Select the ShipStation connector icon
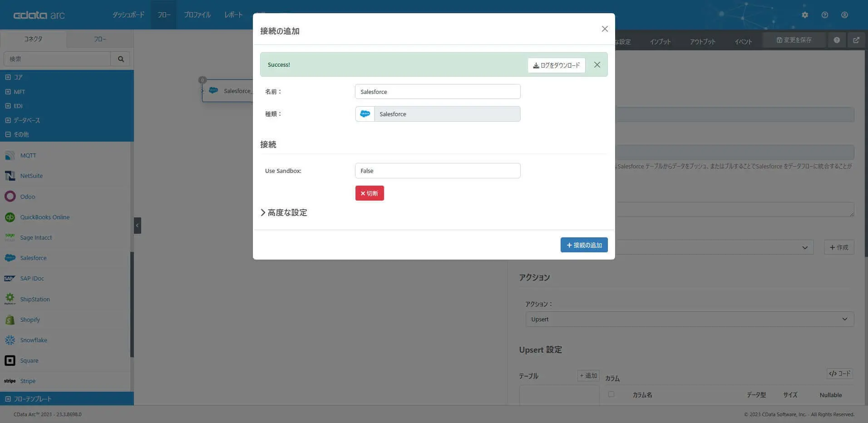Viewport: 868px width, 423px height. pyautogui.click(x=10, y=299)
